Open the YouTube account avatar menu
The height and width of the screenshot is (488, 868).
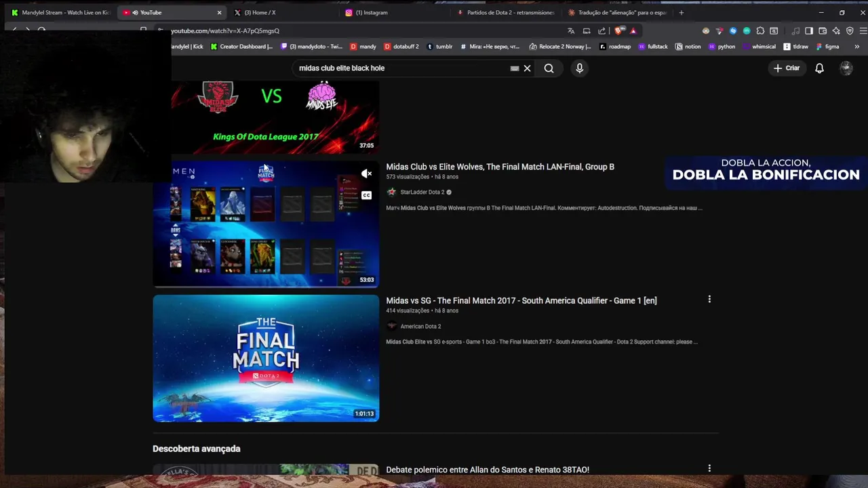point(846,68)
